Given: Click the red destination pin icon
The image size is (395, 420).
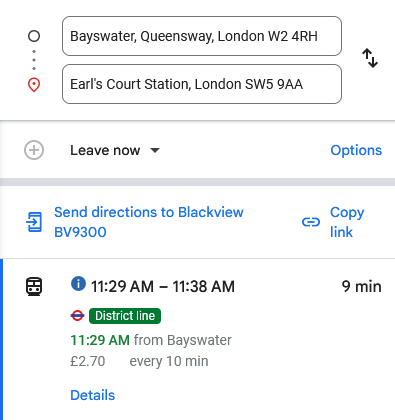Looking at the screenshot, I should [34, 85].
